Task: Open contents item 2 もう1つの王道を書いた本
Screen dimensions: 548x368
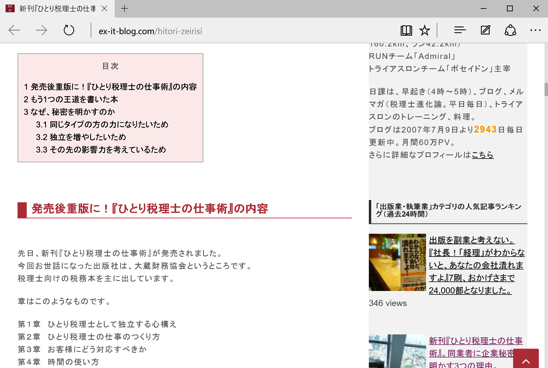Action: click(71, 99)
